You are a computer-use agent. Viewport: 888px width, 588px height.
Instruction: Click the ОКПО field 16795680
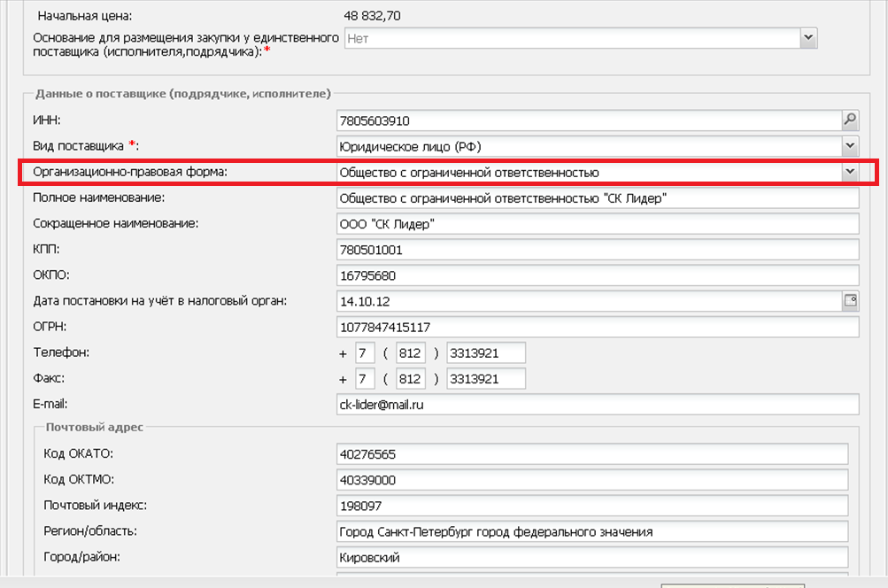tap(598, 275)
